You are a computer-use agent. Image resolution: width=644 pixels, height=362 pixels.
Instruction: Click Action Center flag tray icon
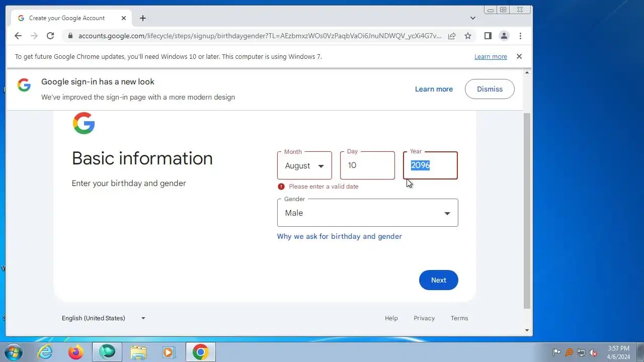point(556,352)
